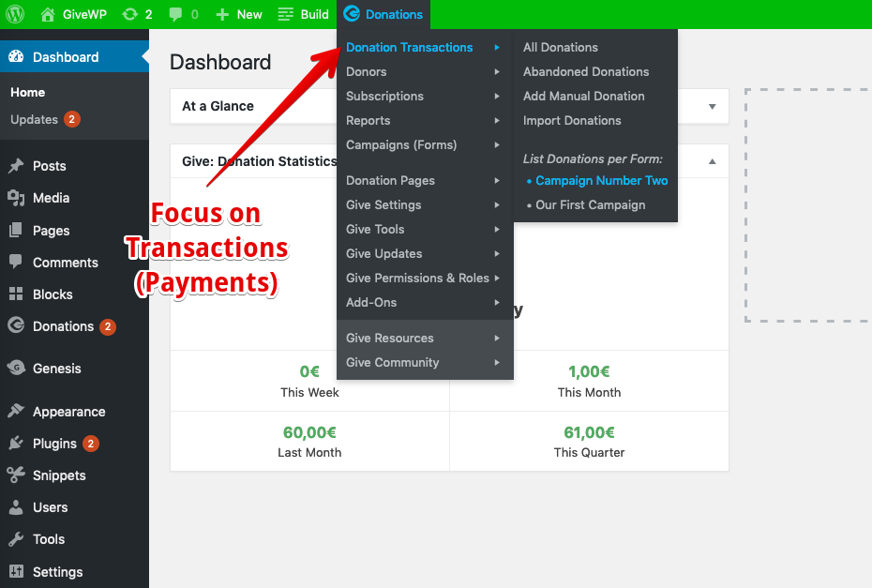
Task: Click the Tools wrench icon in sidebar
Action: click(16, 538)
